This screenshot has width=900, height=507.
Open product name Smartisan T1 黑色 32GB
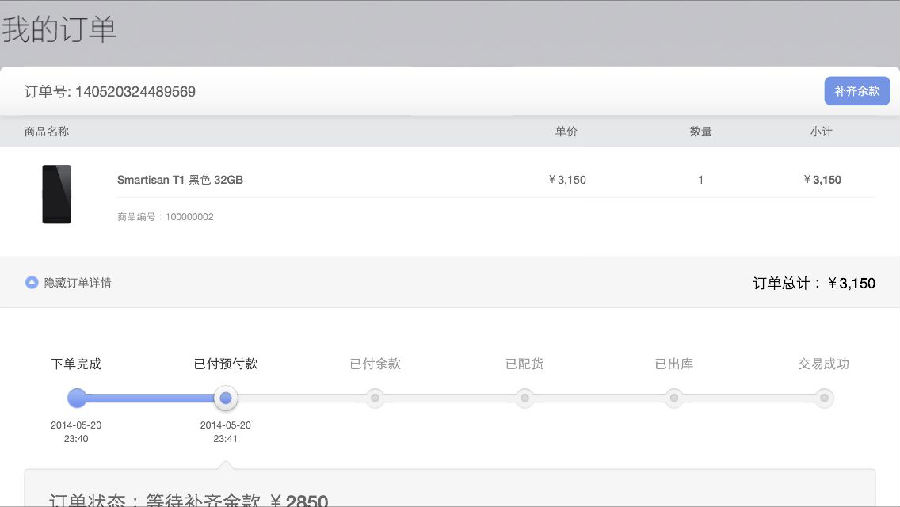tap(180, 180)
